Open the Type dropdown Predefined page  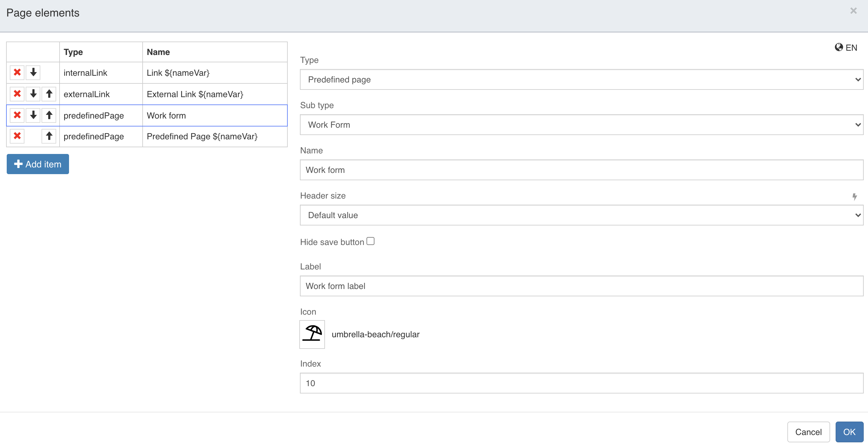pyautogui.click(x=581, y=79)
